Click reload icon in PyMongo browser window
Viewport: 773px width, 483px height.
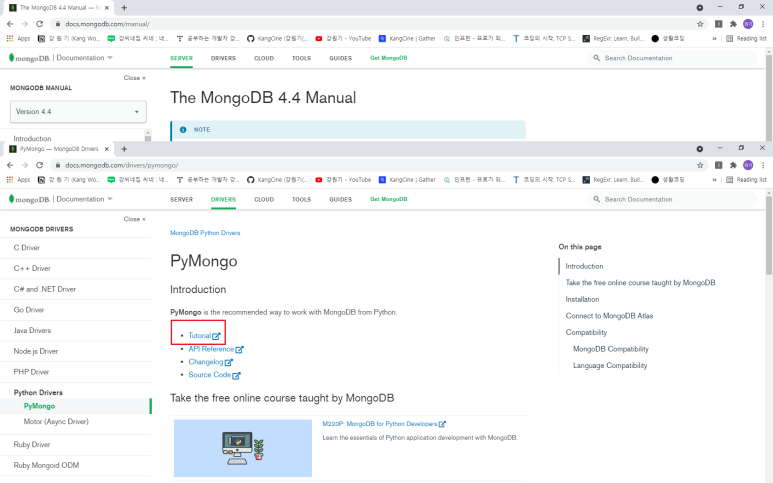(x=39, y=165)
